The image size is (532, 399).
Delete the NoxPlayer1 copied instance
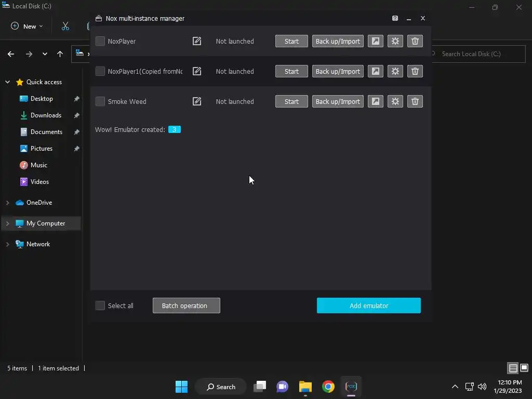[415, 71]
